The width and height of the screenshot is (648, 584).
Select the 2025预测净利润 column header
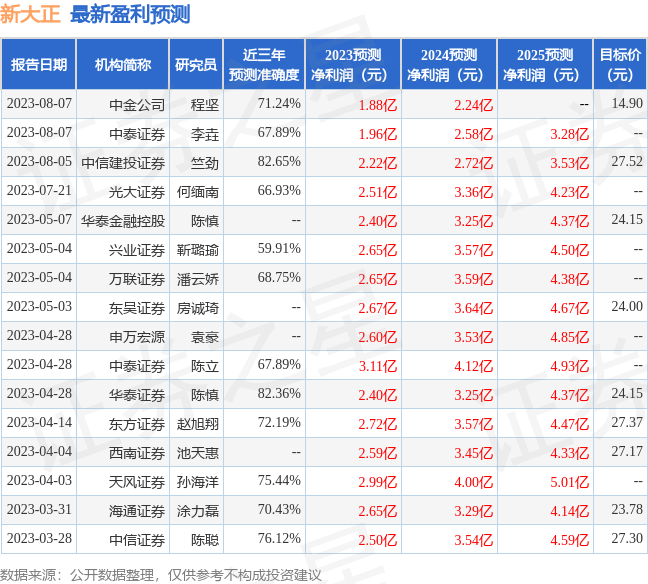pyautogui.click(x=545, y=64)
